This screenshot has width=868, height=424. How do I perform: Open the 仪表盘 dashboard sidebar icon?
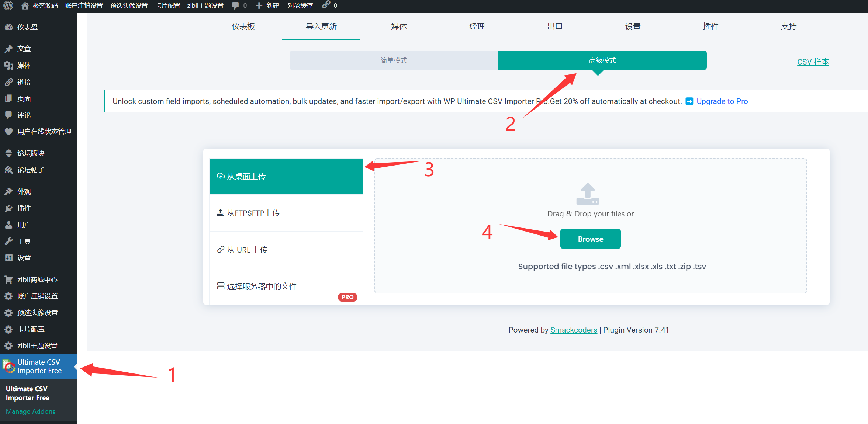[x=8, y=27]
